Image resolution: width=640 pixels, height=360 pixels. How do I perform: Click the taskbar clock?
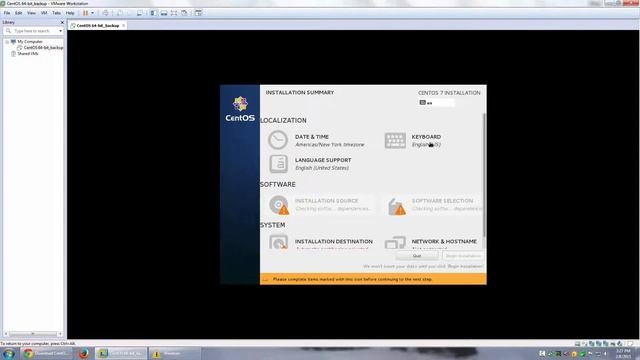click(623, 354)
